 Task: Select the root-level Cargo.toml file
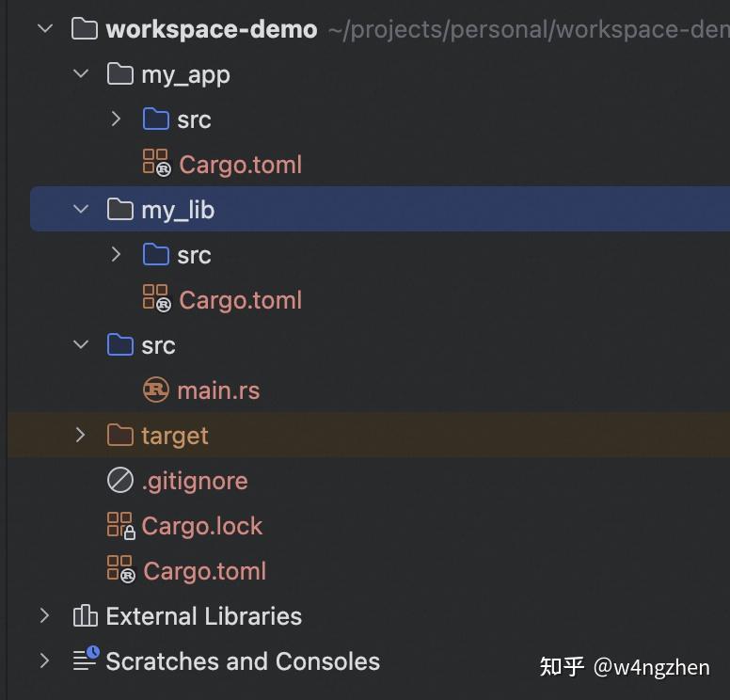[204, 571]
